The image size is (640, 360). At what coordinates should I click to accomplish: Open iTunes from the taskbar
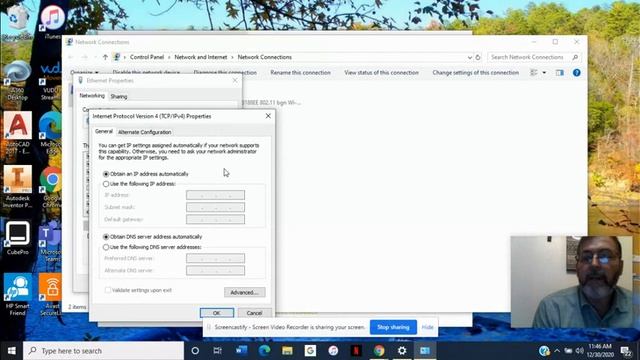(333, 351)
